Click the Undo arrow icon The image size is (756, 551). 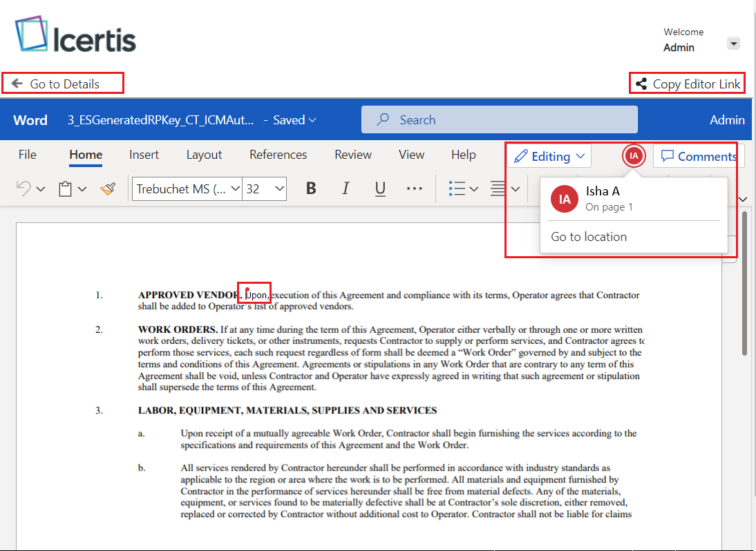coord(23,188)
